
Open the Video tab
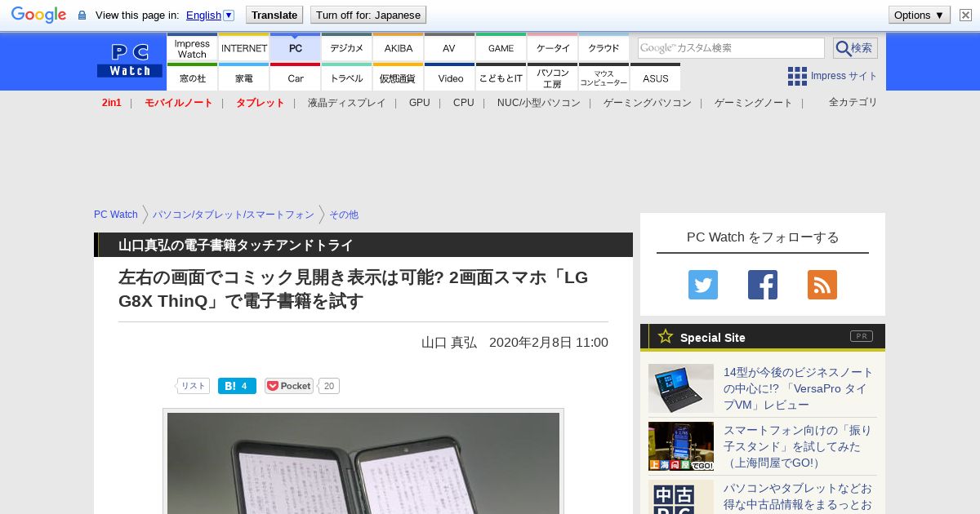click(449, 78)
